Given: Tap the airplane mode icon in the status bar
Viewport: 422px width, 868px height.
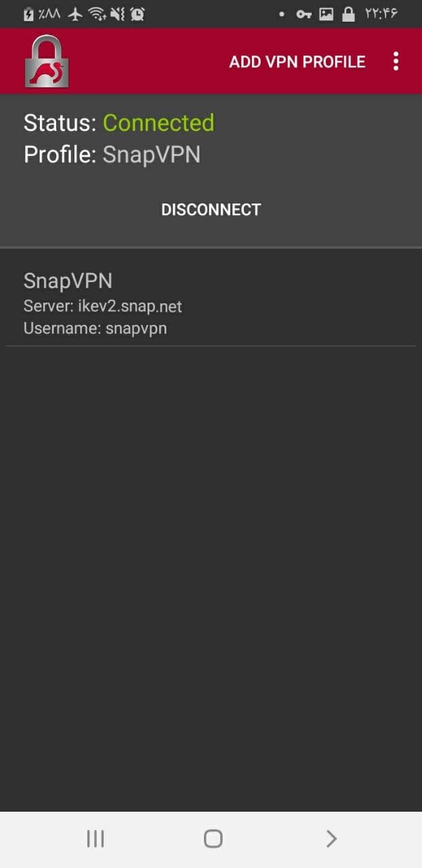Looking at the screenshot, I should click(x=76, y=14).
